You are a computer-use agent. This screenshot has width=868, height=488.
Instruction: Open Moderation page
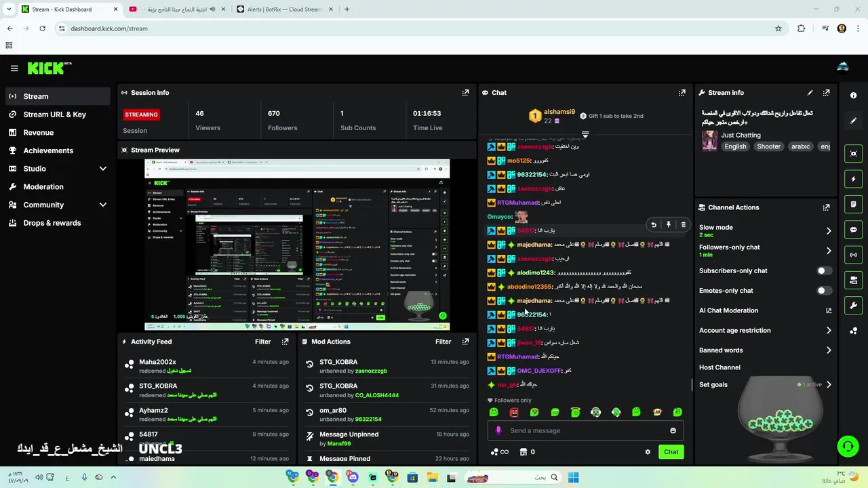(57, 187)
